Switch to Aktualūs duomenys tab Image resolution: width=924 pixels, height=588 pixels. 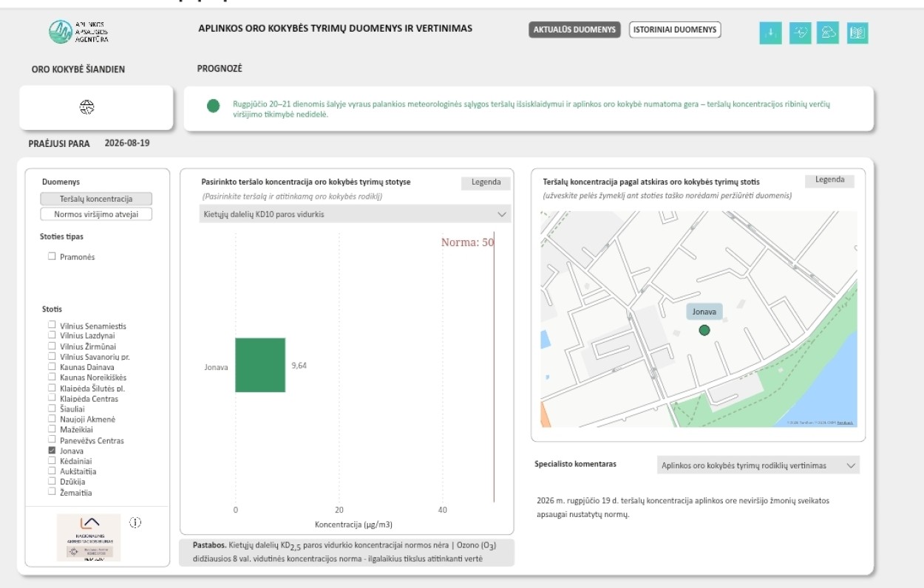[x=574, y=30]
